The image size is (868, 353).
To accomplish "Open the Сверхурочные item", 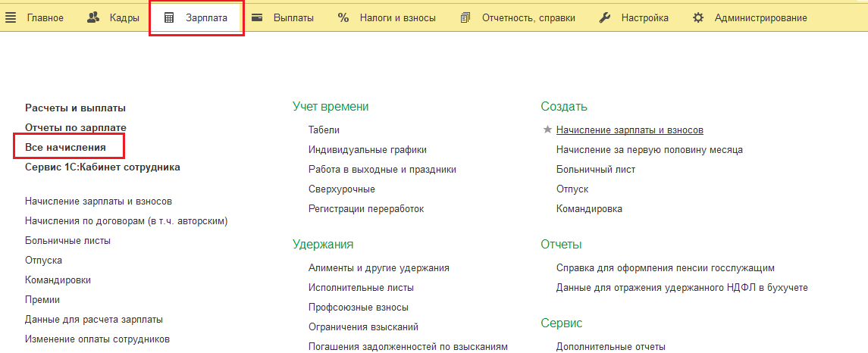I will pos(342,189).
